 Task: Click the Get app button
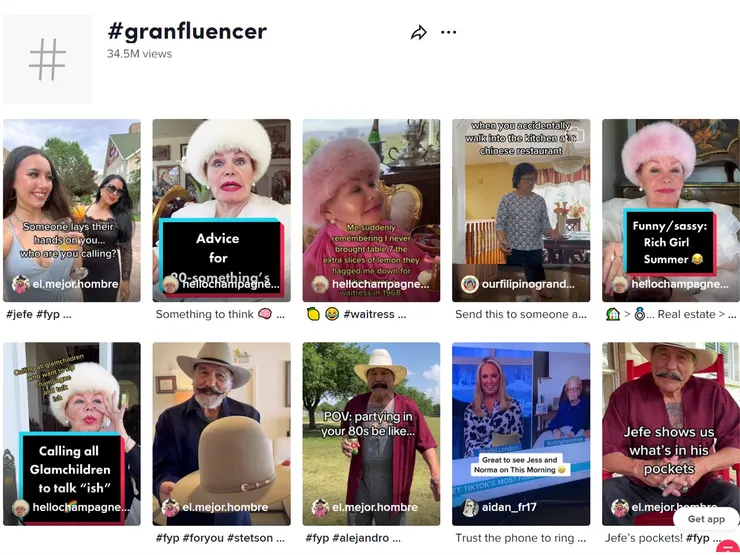(706, 519)
